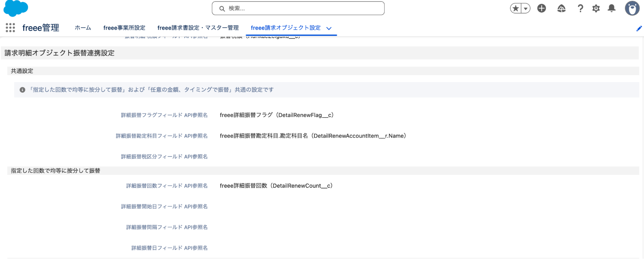Open the freee請求書設定・マスター管理 tab
This screenshot has height=259, width=644.
pyautogui.click(x=198, y=28)
